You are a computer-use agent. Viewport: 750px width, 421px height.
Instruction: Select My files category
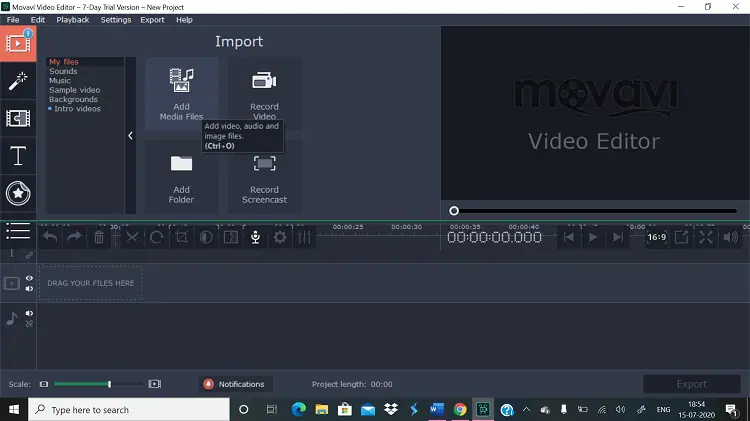[64, 62]
